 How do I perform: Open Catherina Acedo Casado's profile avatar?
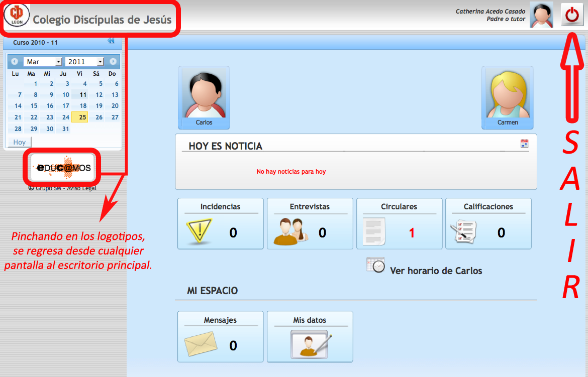(x=541, y=15)
